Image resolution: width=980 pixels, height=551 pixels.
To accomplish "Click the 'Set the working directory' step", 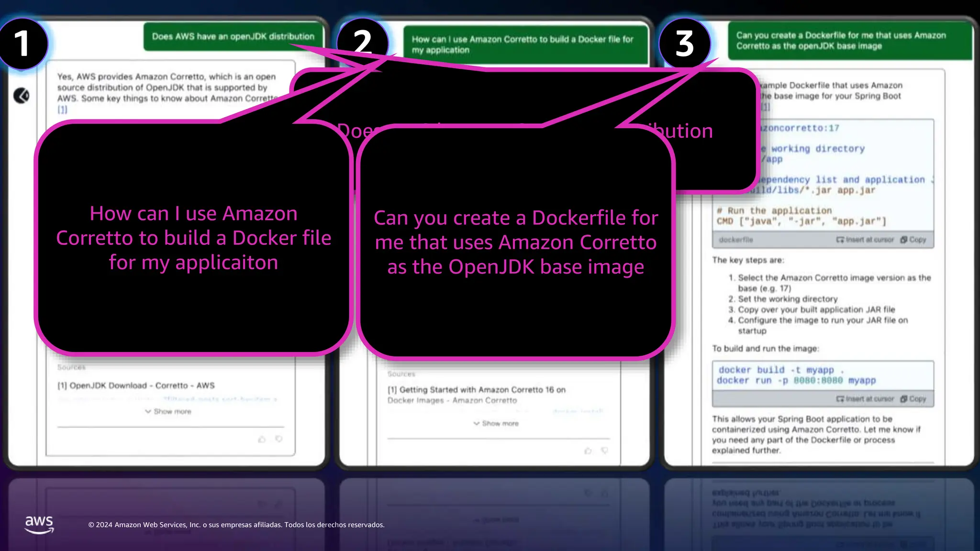I will [788, 299].
